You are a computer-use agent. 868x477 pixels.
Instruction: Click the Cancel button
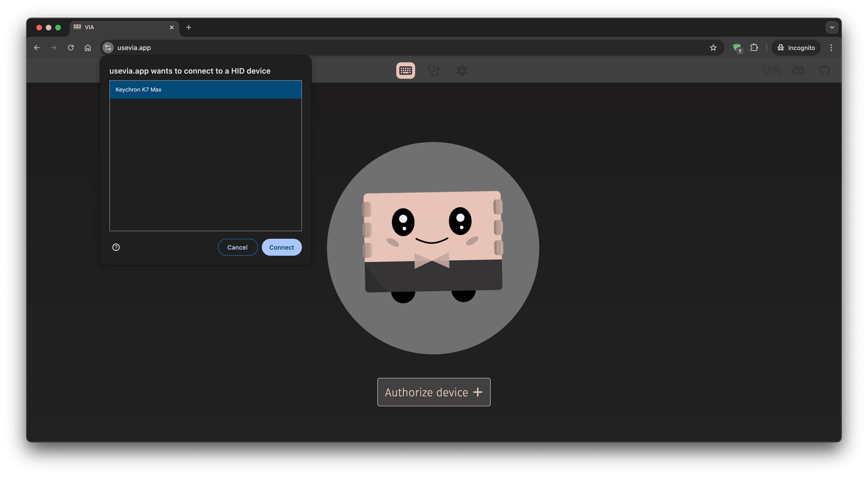click(x=238, y=247)
